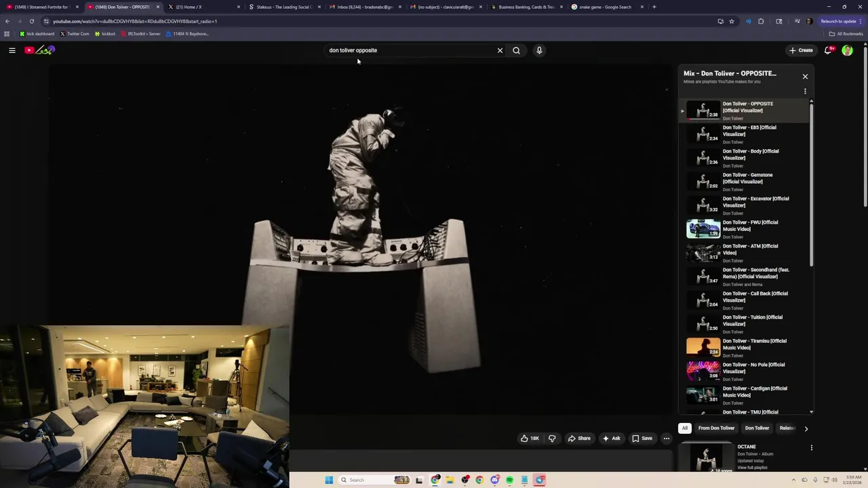Play Don Toliver - Call Back visualizer
Screen dimensions: 868x488
tap(744, 300)
